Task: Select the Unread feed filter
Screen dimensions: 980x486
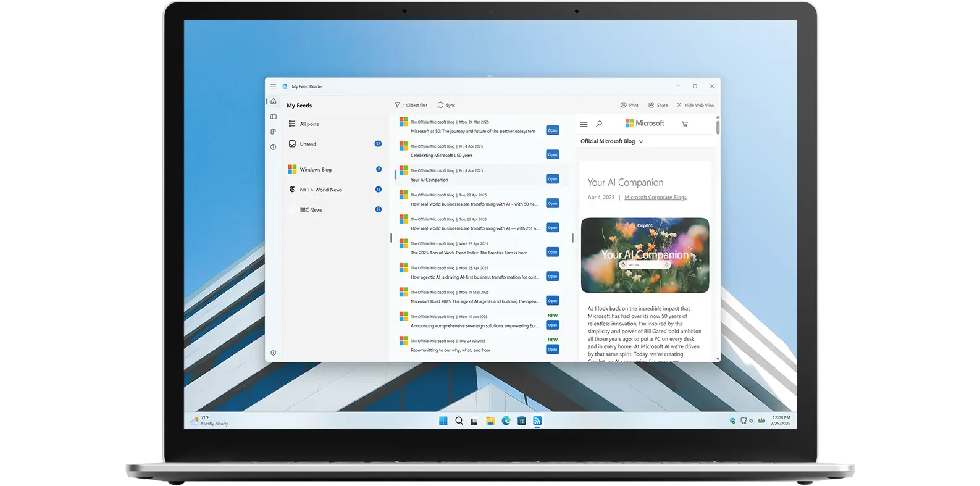Action: pyautogui.click(x=335, y=144)
